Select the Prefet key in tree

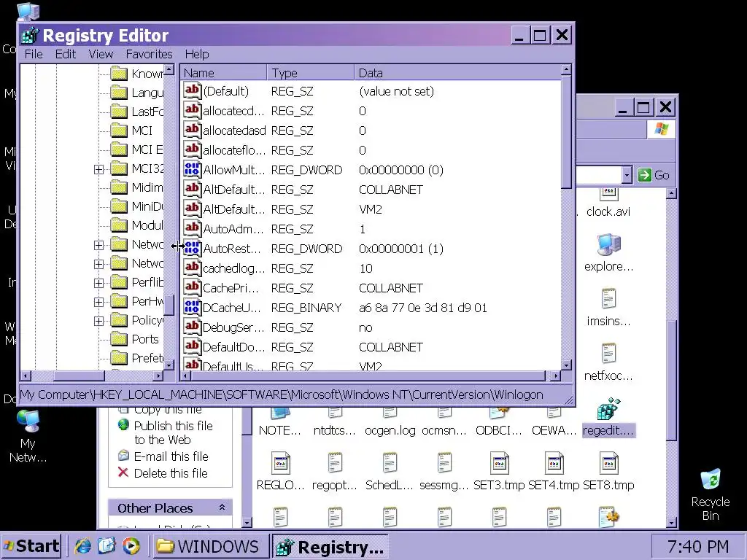pos(147,358)
